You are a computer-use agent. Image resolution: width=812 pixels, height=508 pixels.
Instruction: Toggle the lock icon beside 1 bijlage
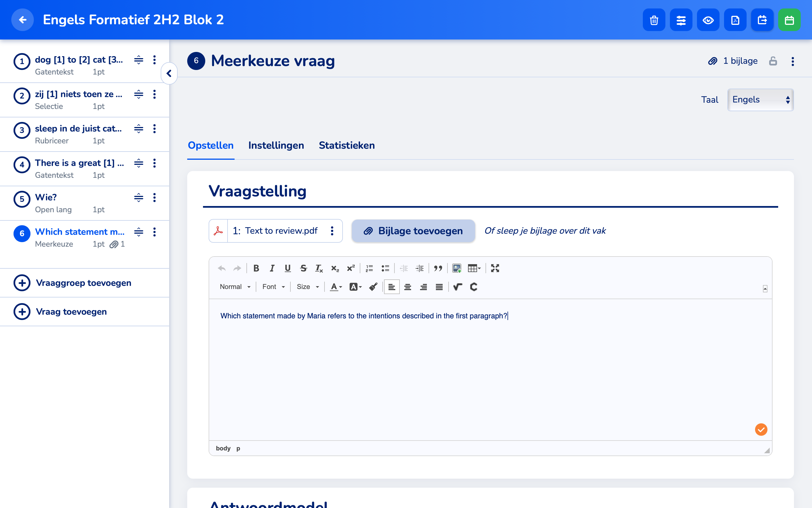click(773, 61)
